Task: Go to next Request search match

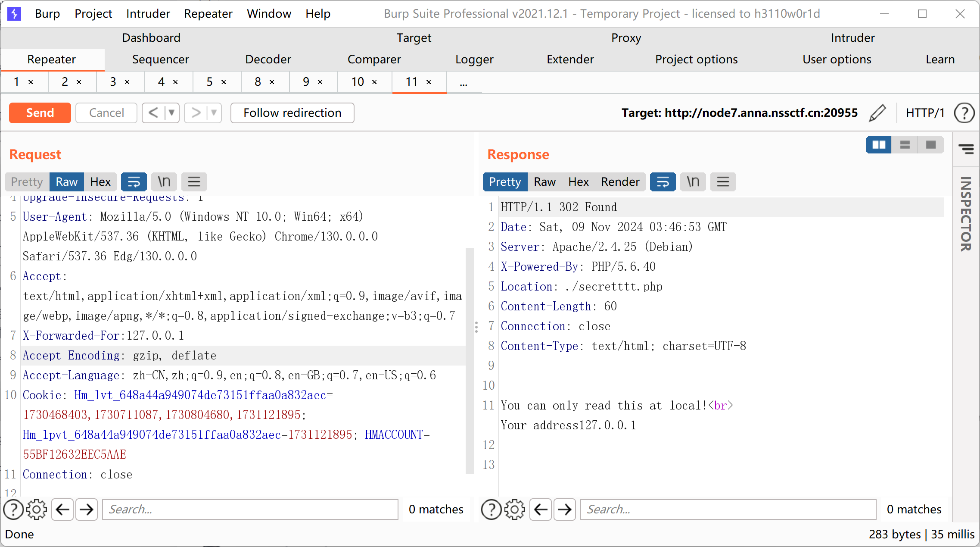Action: point(87,509)
